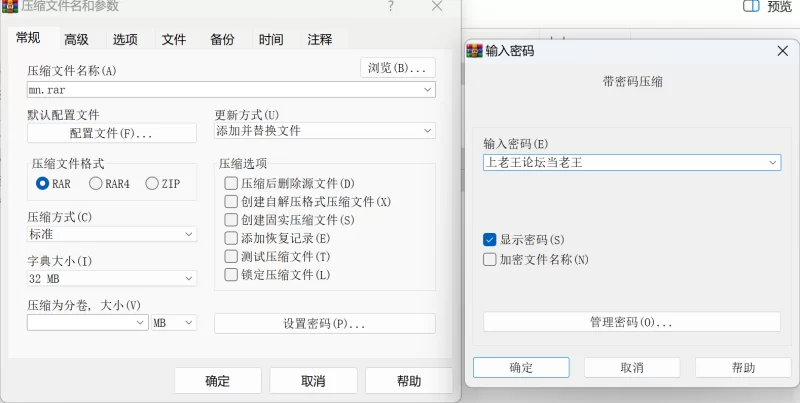Select the ZIP archive format option
This screenshot has height=403, width=800.
[152, 184]
